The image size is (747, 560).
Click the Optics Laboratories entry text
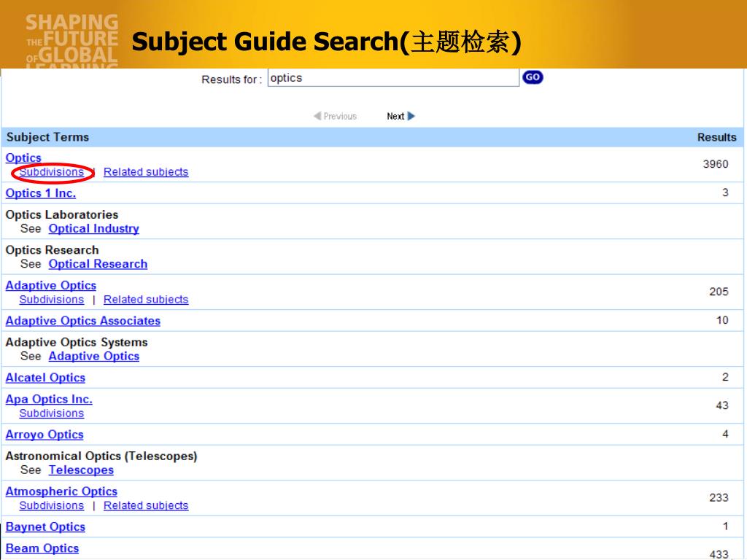point(62,215)
